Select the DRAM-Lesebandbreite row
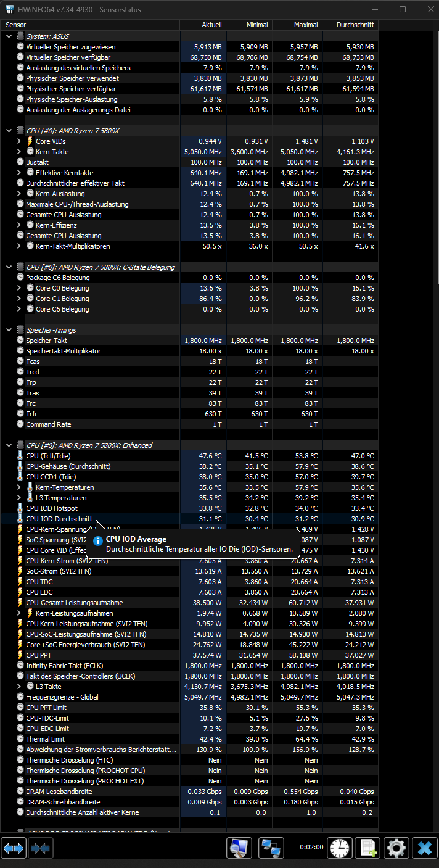This screenshot has height=868, width=439. coord(189,792)
